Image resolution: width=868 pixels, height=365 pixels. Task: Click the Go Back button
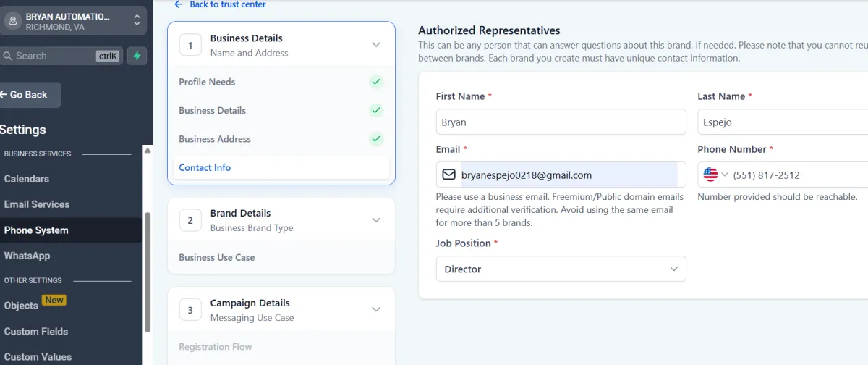coord(29,95)
